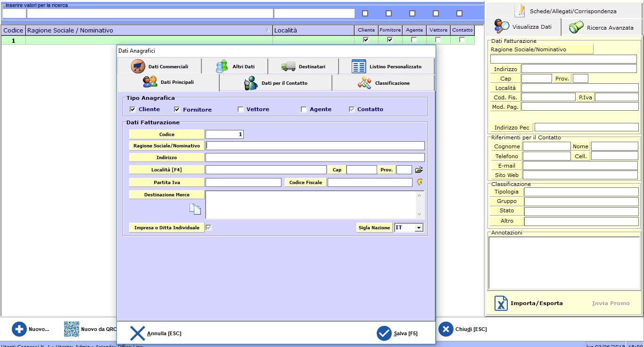Click the Località [F4] input field

pos(266,169)
